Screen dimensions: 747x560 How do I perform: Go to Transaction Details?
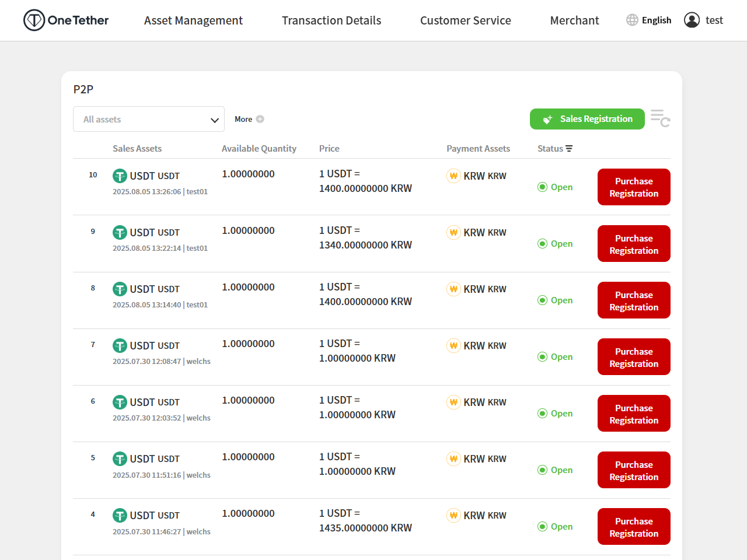pyautogui.click(x=331, y=20)
